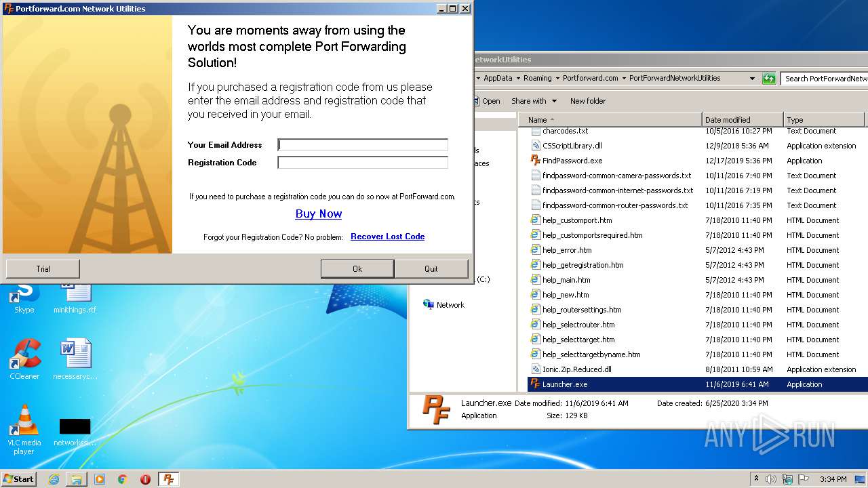Select help_new.htm file icon
This screenshot has height=488, width=868.
(535, 295)
